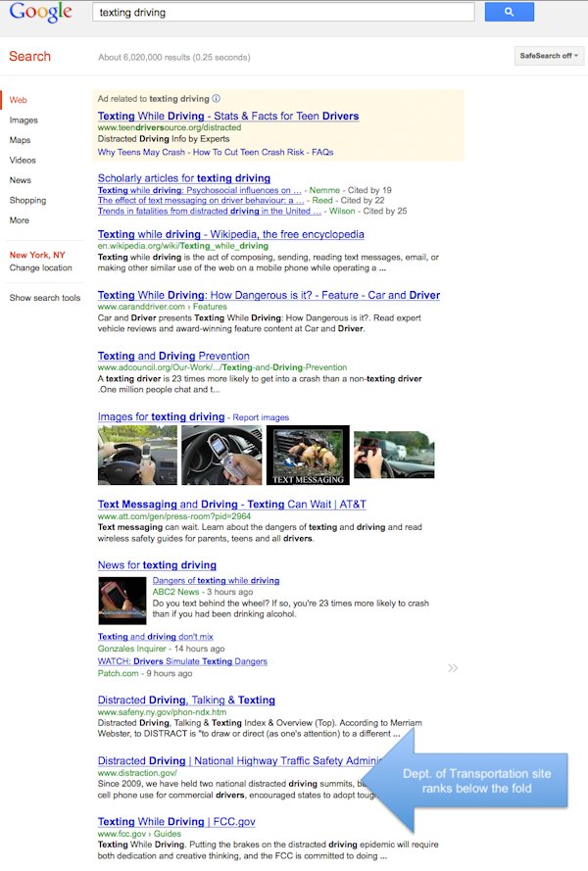Open Distracted Driving NHTSA result
588x871 pixels.
[x=241, y=761]
